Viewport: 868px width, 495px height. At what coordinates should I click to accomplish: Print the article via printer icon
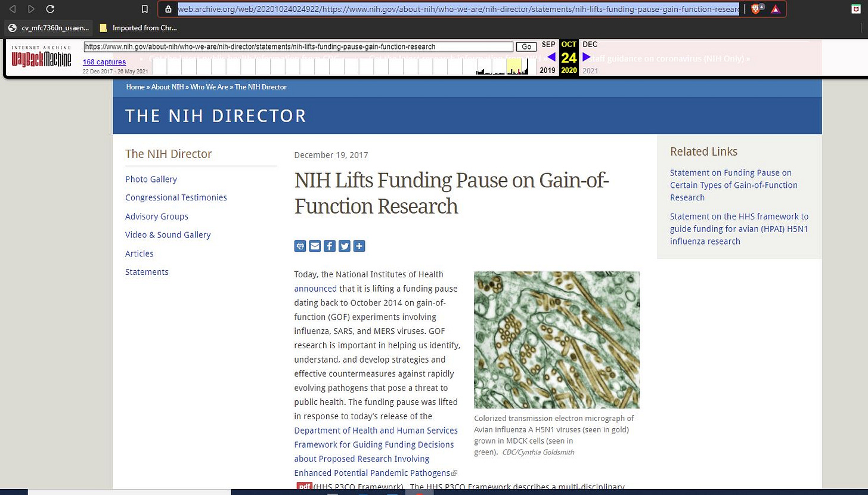tap(300, 246)
